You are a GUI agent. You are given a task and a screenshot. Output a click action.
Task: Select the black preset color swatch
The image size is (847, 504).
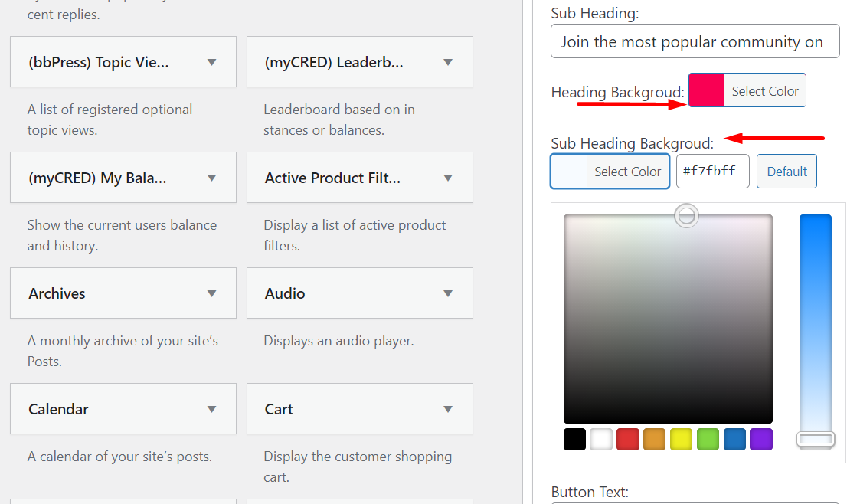click(574, 439)
